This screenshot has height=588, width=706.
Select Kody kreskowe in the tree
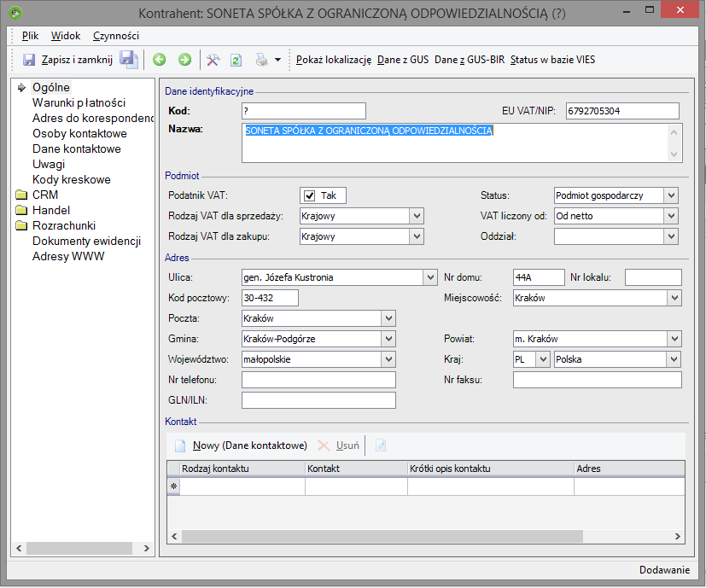pyautogui.click(x=72, y=179)
